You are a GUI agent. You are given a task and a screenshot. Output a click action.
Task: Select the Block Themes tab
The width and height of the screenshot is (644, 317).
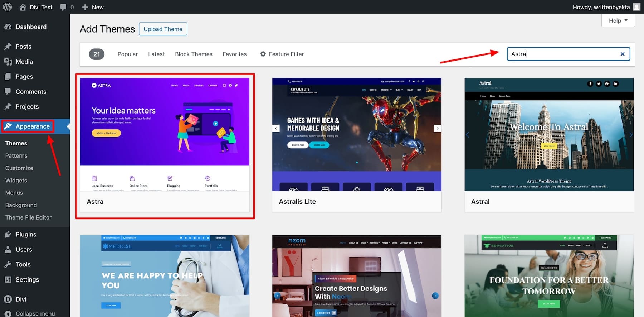point(194,54)
